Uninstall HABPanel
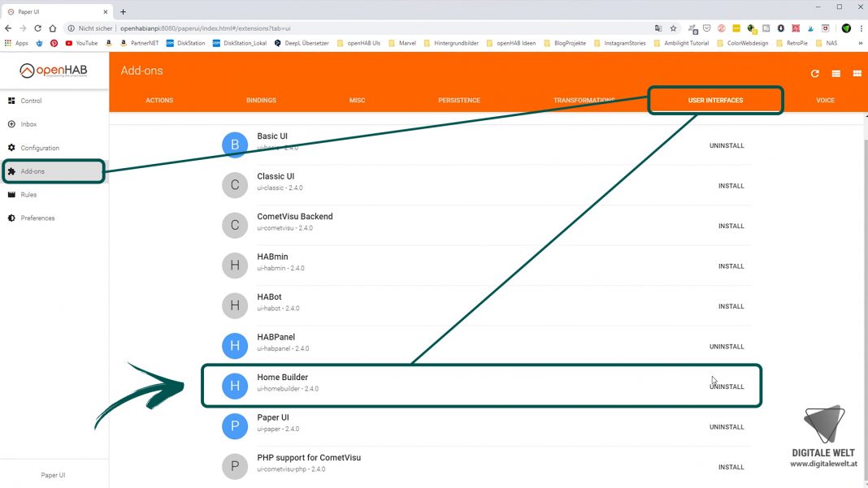Screen dimensions: 868x488 [x=727, y=346]
